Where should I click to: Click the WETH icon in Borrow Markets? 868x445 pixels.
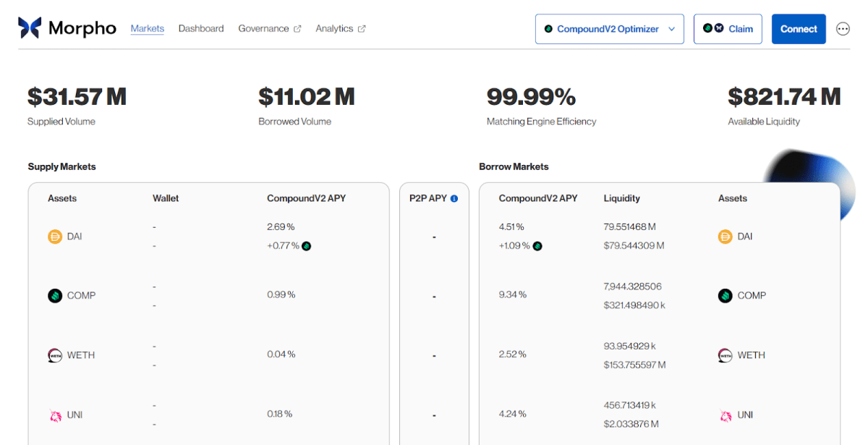click(x=725, y=355)
